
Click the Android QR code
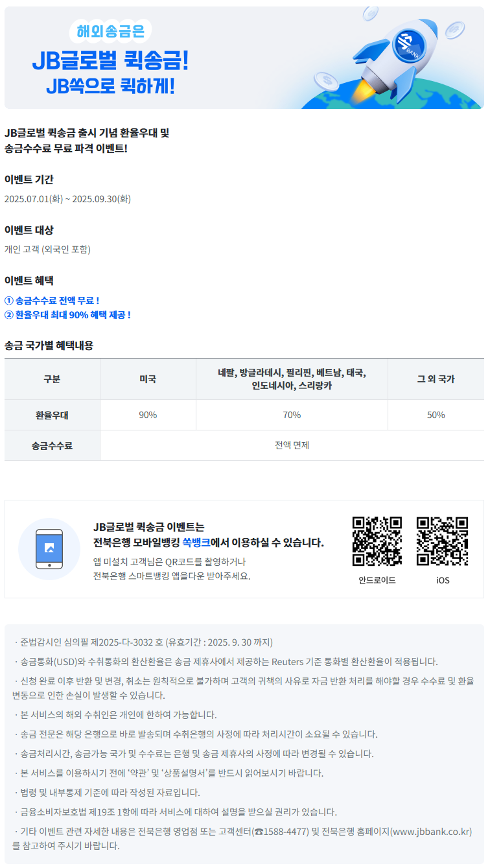coord(377,541)
